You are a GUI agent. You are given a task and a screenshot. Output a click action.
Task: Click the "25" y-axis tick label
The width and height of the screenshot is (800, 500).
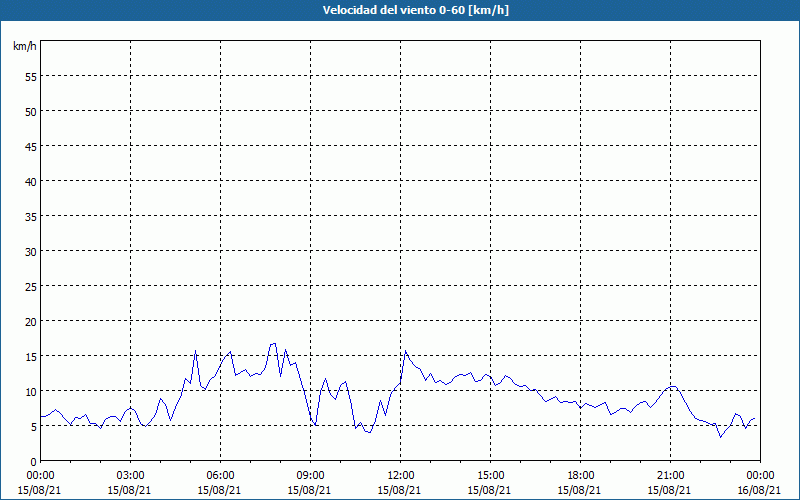click(x=31, y=286)
